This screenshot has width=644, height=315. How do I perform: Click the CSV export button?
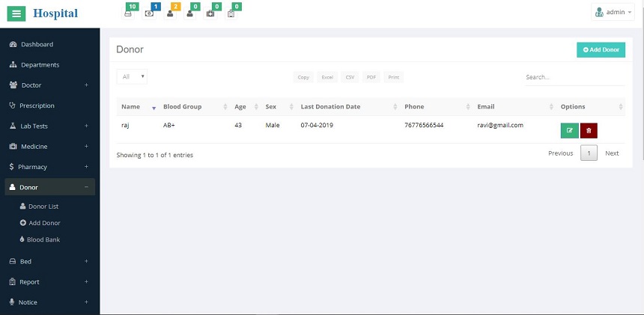click(350, 77)
